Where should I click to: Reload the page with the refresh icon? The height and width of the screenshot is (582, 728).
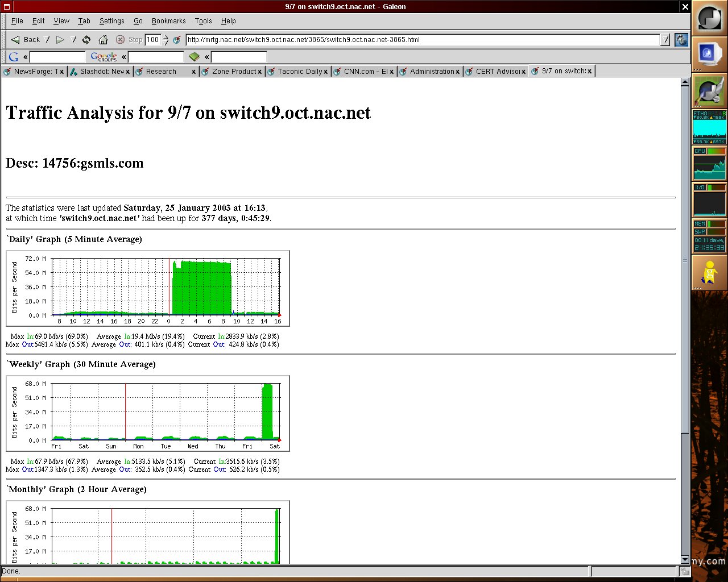click(86, 40)
